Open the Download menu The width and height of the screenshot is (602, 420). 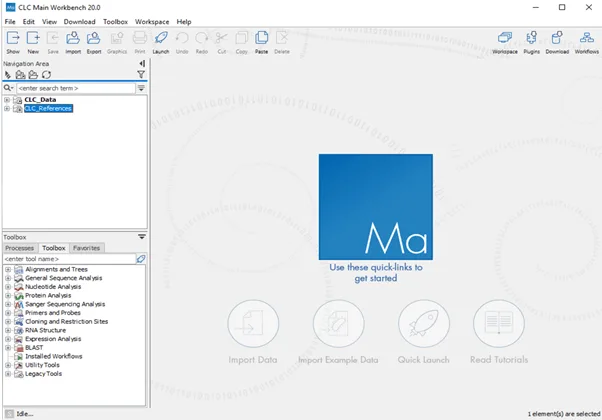click(x=79, y=22)
